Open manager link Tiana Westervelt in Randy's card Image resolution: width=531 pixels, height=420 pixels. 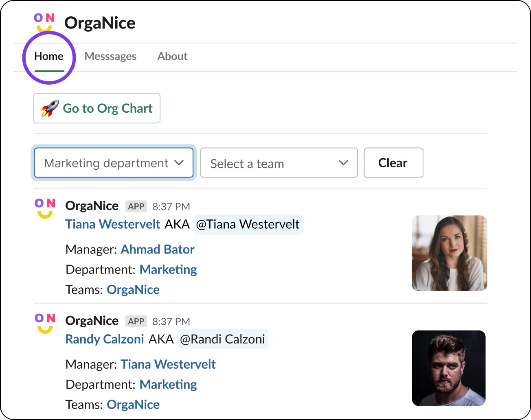tap(168, 364)
